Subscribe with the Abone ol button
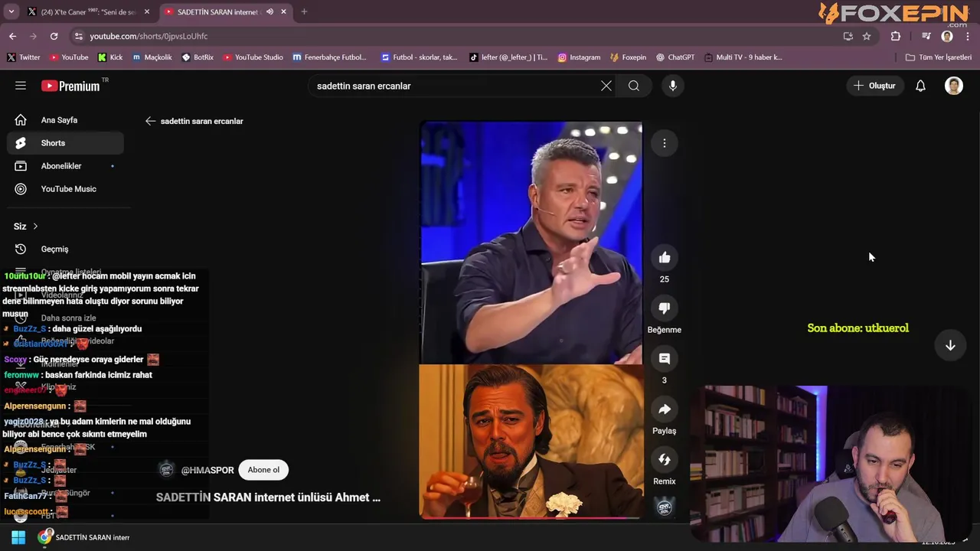 pyautogui.click(x=263, y=470)
